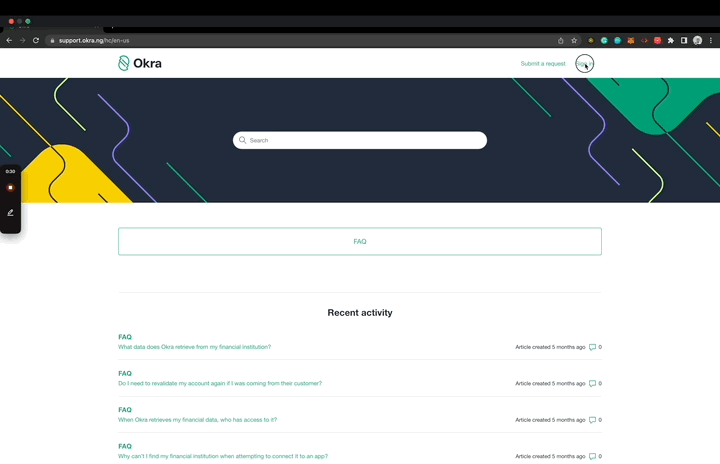
Task: Click FAQ heading above revalidate account question
Action: click(125, 373)
